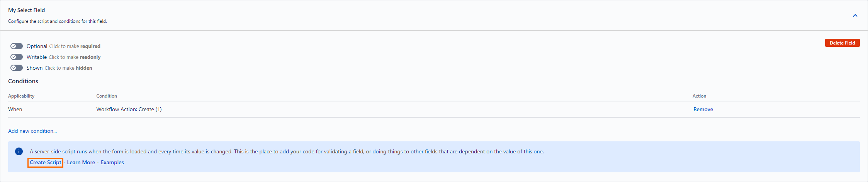The width and height of the screenshot is (868, 182).
Task: Click the My Select Field title
Action: [27, 10]
